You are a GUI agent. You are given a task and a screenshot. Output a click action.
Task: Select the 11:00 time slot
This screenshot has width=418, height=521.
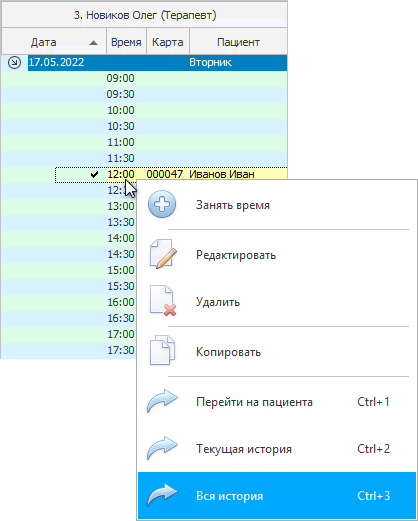(144, 143)
